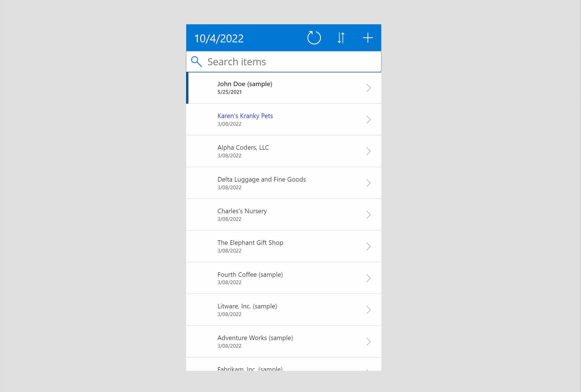Viewport: 581px width, 392px height.
Task: Toggle sort order with sort icon
Action: (x=341, y=38)
